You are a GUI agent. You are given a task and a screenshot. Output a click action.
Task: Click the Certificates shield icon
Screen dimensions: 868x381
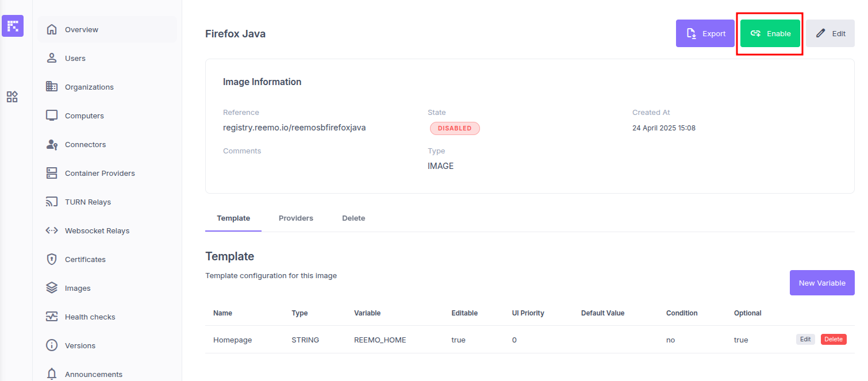pos(52,259)
